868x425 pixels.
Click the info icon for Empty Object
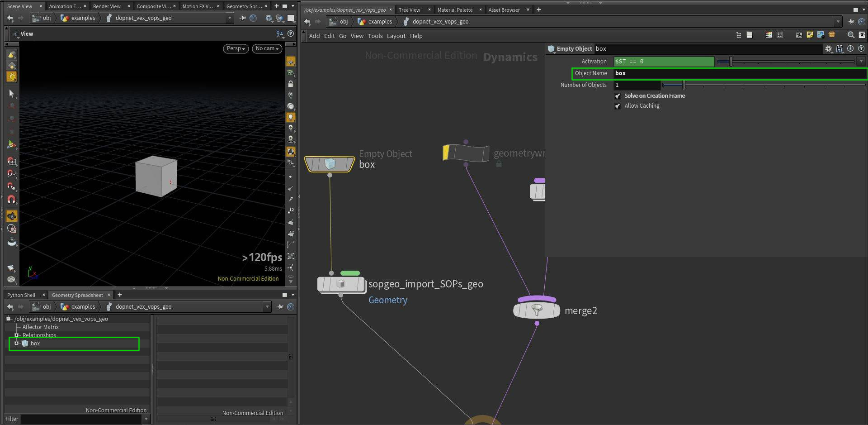(850, 49)
